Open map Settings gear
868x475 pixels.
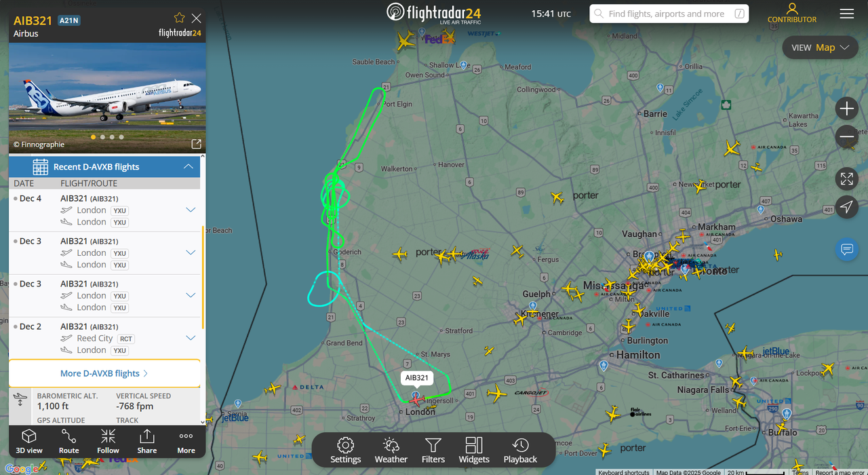point(345,450)
